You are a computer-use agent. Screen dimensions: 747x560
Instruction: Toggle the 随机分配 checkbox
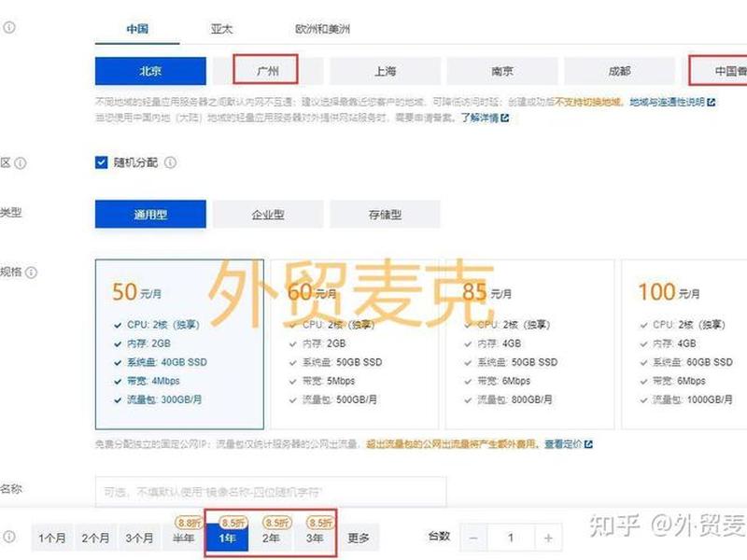[102, 162]
